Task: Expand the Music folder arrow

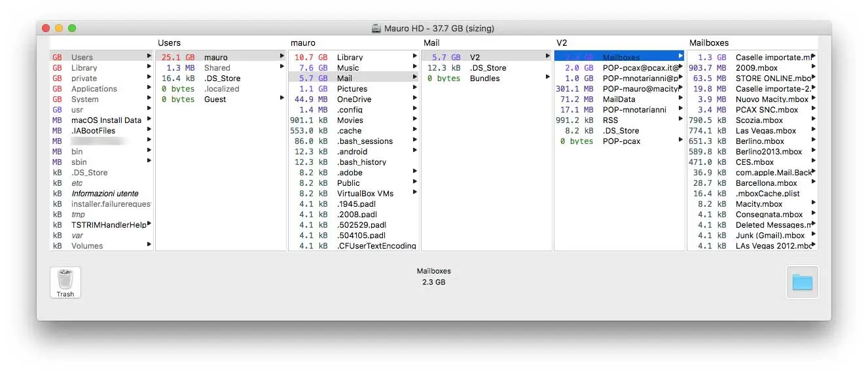Action: [415, 67]
